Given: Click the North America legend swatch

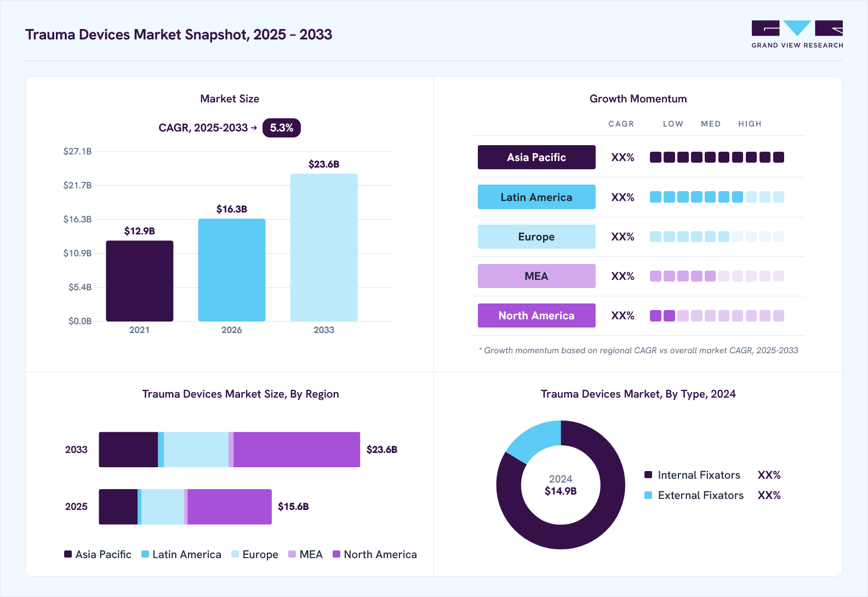Looking at the screenshot, I should tap(336, 554).
